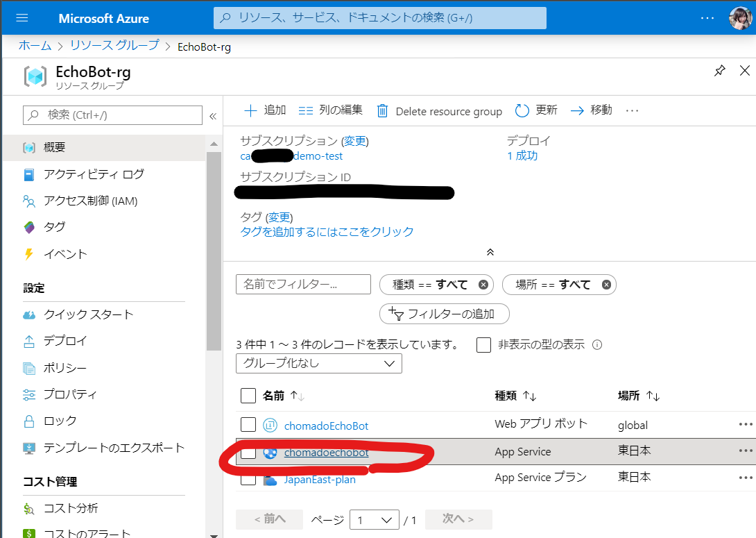
Task: Click the chomadoechobot App Service icon
Action: [x=270, y=453]
